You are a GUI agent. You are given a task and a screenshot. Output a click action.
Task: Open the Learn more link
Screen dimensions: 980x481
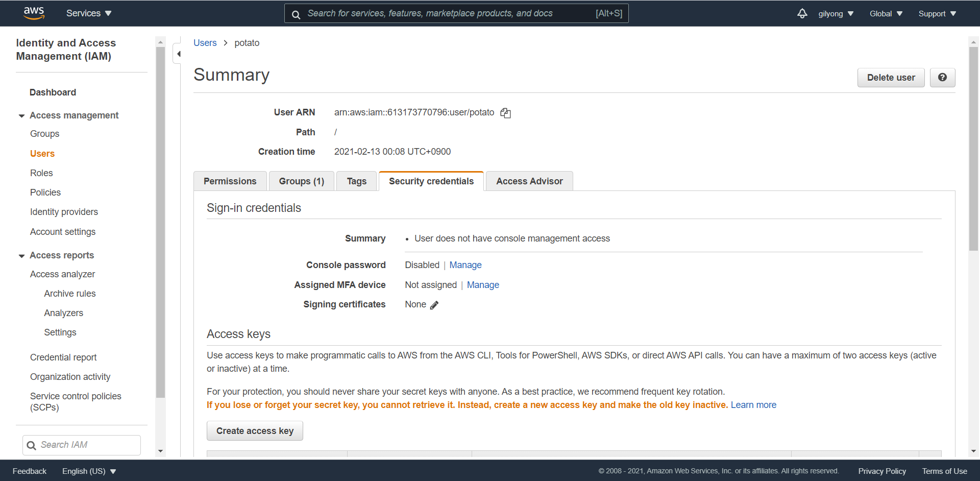coord(753,405)
